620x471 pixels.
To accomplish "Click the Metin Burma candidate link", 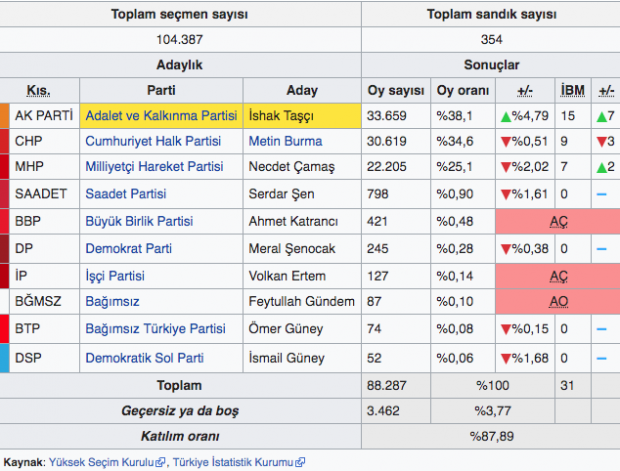I will click(285, 141).
